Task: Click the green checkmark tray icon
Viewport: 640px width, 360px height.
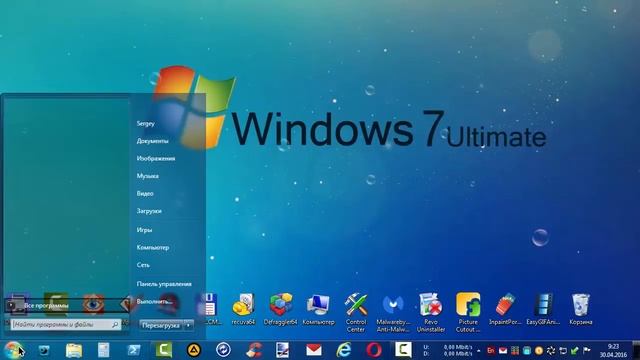Action: tap(575, 351)
